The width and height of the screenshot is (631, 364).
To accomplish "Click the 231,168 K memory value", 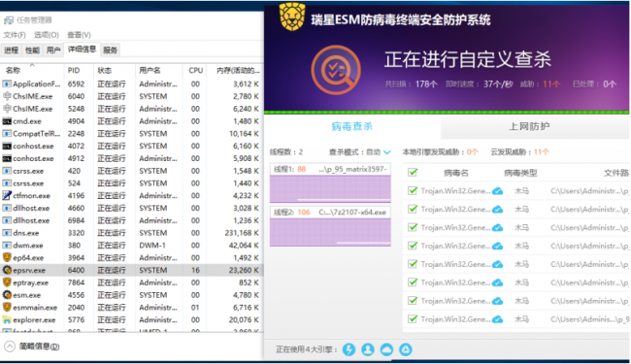I will pos(242,233).
